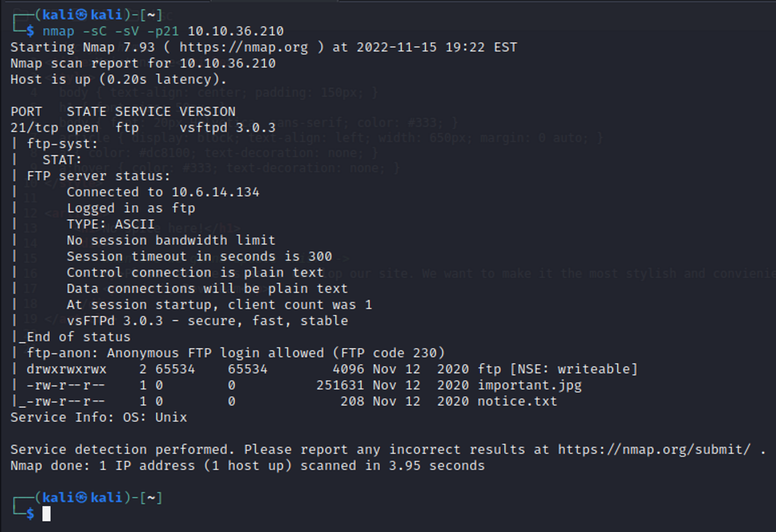Click the [NSE: writeable] tag
This screenshot has width=776, height=532.
574,369
